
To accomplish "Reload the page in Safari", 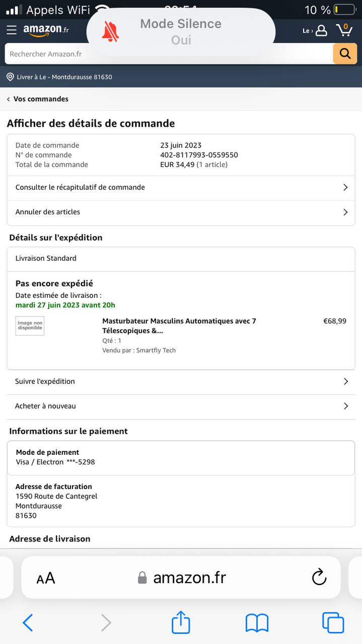I will pos(319,577).
